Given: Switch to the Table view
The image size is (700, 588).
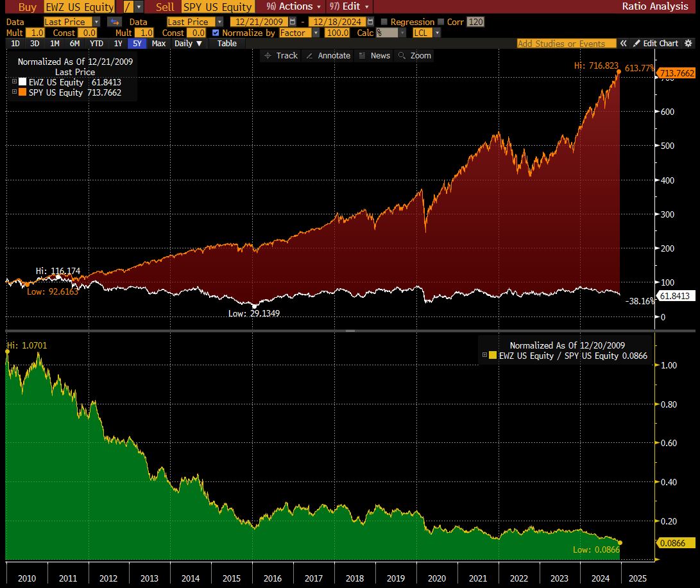Looking at the screenshot, I should click(226, 44).
